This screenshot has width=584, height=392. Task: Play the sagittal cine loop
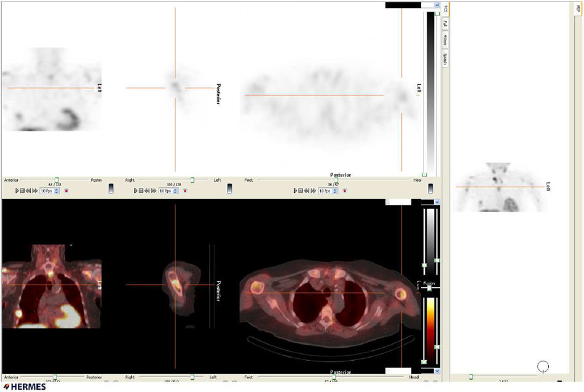click(136, 191)
